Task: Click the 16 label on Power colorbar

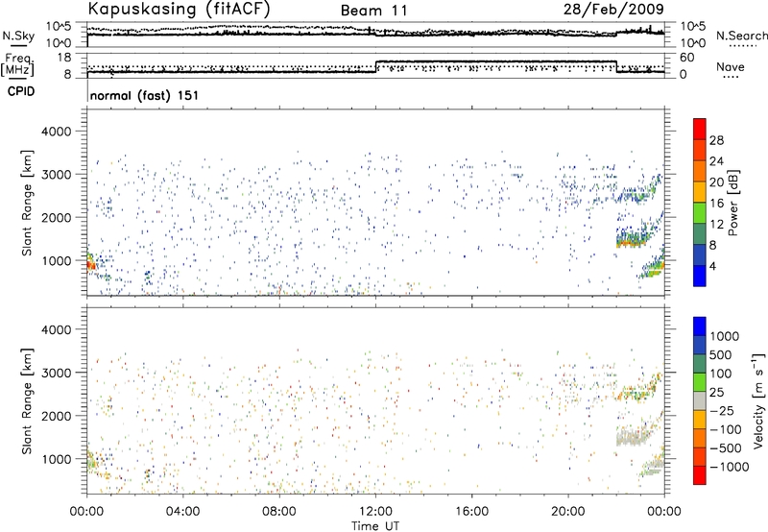Action: (716, 204)
